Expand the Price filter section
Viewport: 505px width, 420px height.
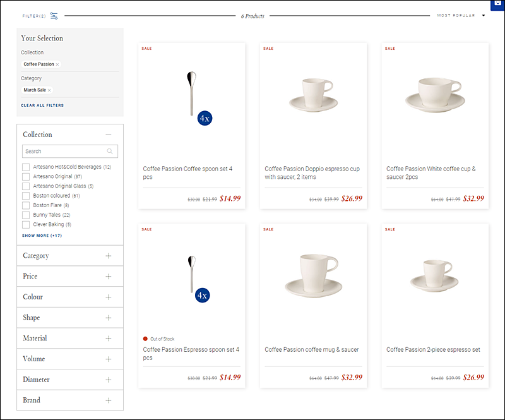(109, 277)
